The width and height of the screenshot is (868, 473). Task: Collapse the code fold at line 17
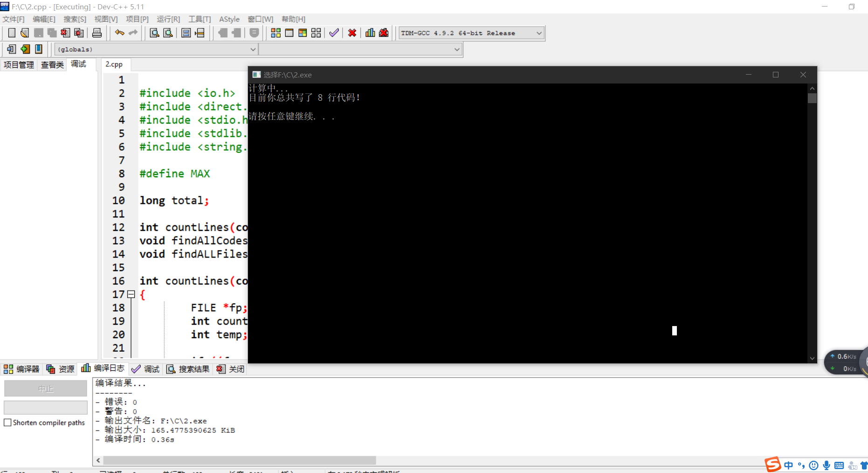[131, 294]
